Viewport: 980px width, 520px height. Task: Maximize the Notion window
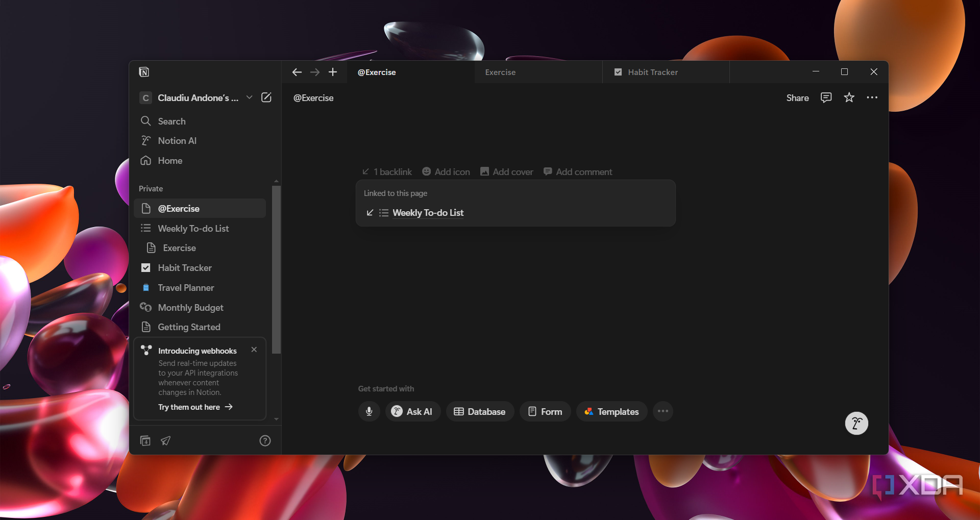pyautogui.click(x=844, y=72)
